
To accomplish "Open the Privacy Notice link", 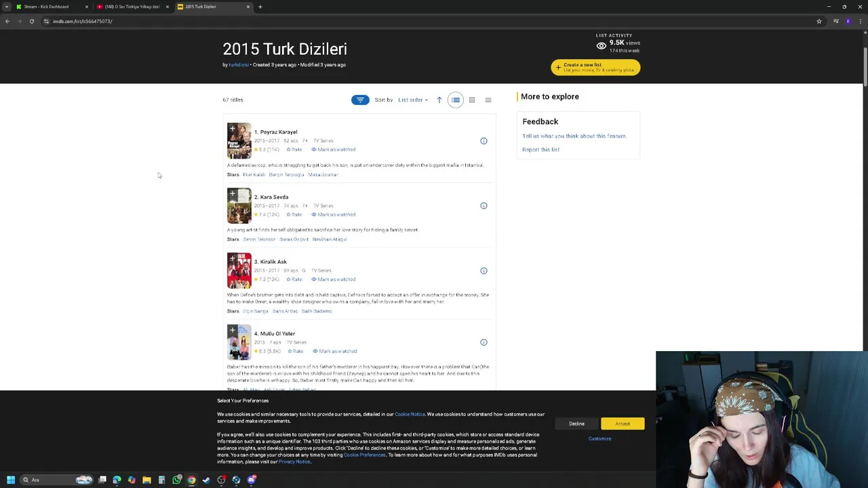I will 294,462.
